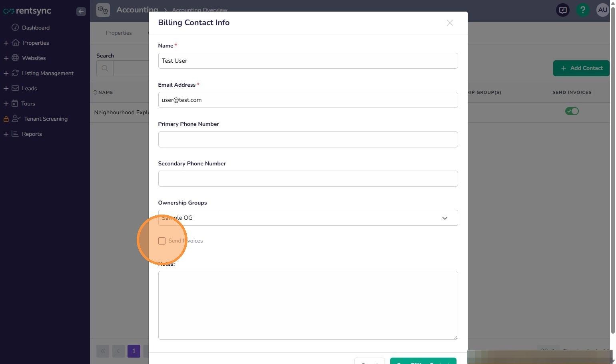Open the Leads envelope icon
Viewport: 616px width, 364px height.
click(15, 88)
